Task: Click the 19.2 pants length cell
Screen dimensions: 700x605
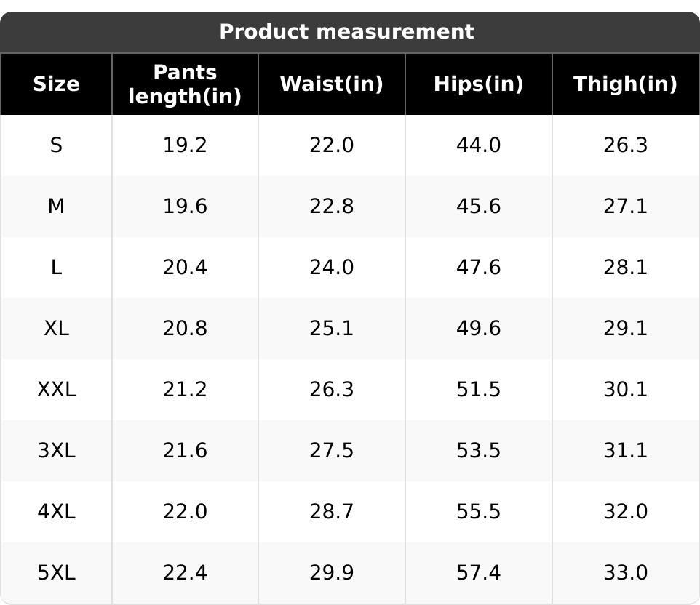Action: point(185,145)
